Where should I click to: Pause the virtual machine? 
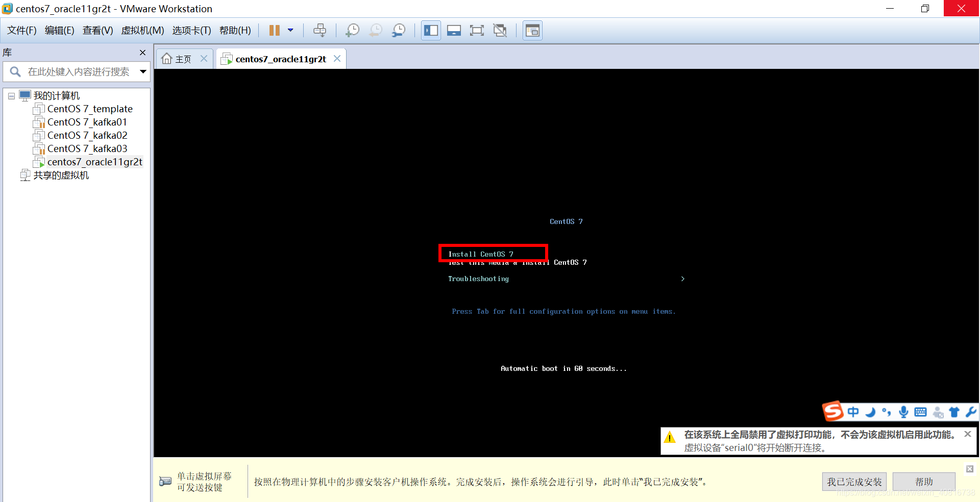pyautogui.click(x=274, y=31)
